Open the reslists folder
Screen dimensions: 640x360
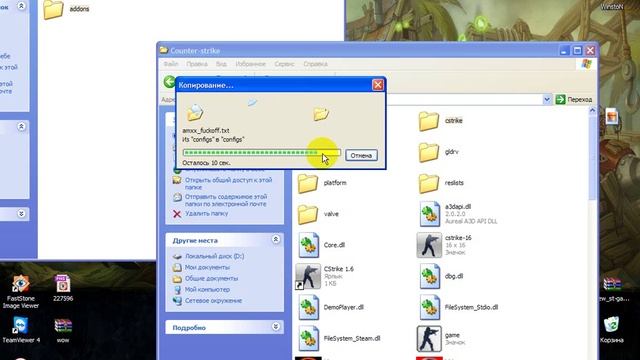click(429, 183)
